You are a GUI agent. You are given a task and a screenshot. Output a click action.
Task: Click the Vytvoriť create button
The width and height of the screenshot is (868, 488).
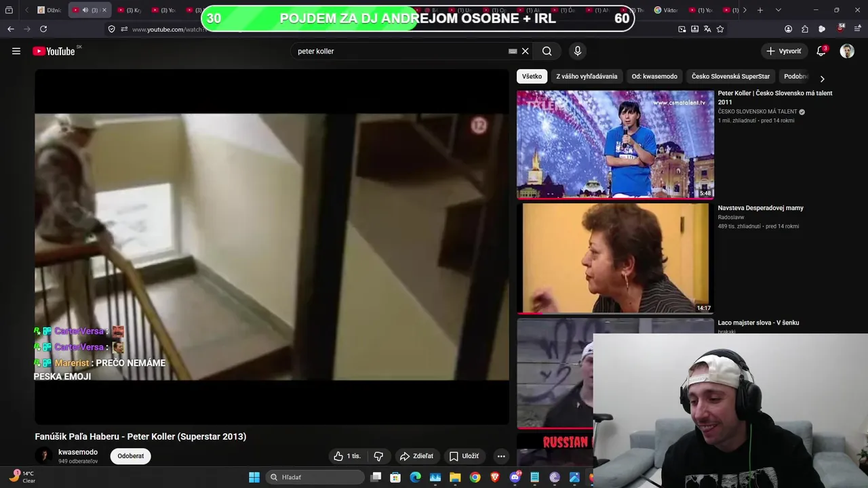tap(784, 51)
